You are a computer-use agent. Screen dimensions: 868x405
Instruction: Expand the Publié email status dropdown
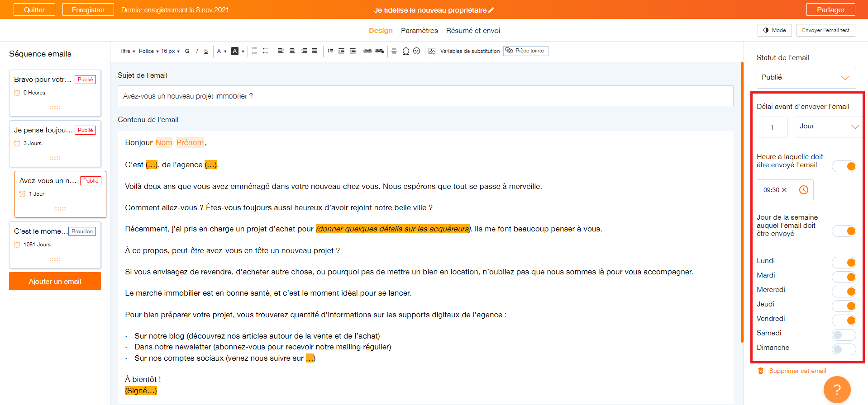pyautogui.click(x=806, y=78)
